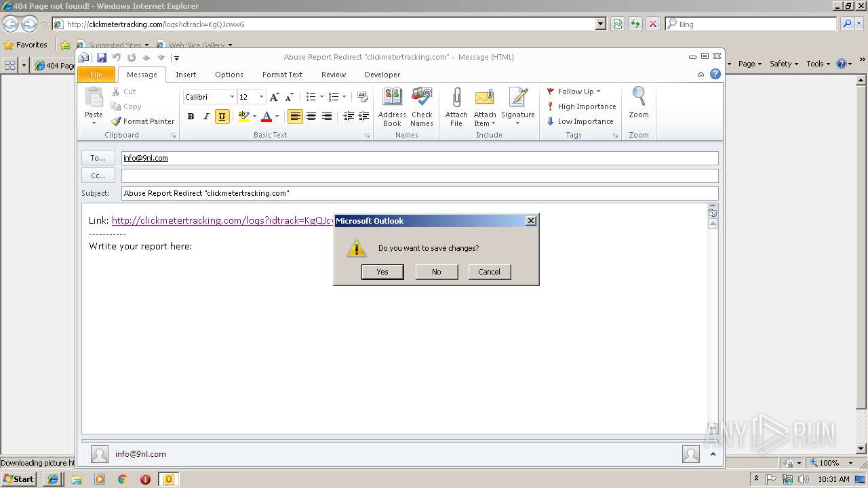The height and width of the screenshot is (488, 868).
Task: Toggle Bold formatting
Action: point(191,117)
